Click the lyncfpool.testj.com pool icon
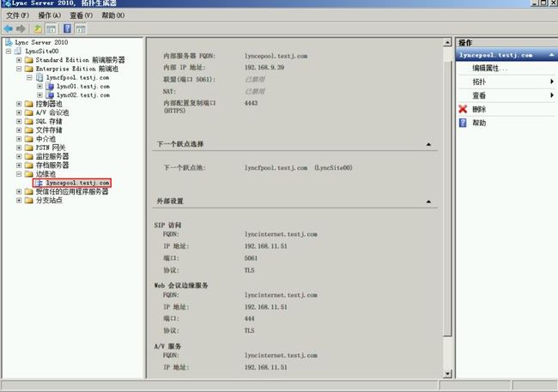The width and height of the screenshot is (558, 392). tap(39, 77)
